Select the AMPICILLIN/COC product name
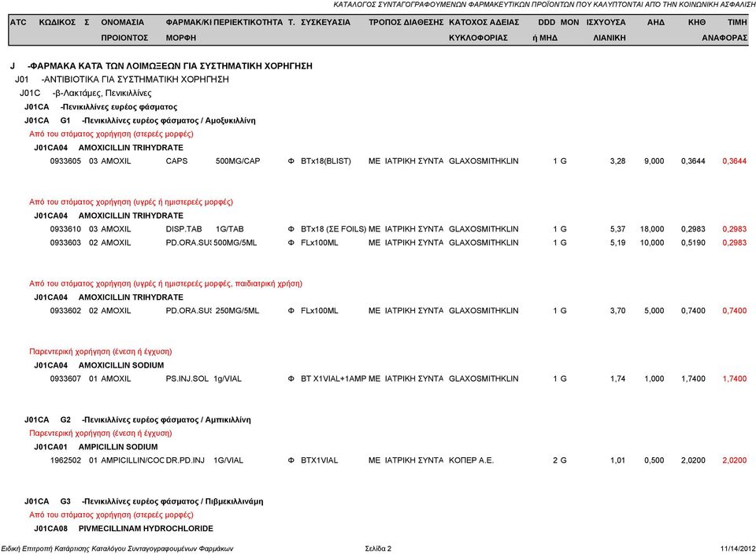 (132, 460)
